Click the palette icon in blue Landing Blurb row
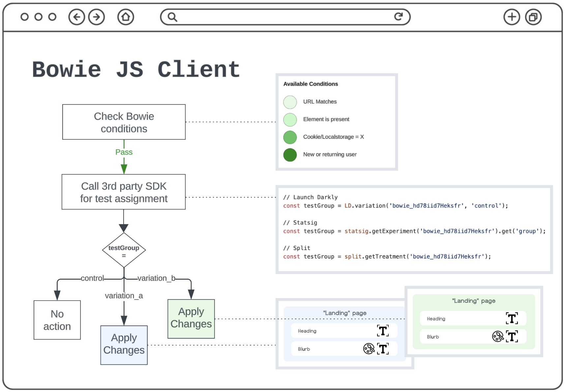The height and width of the screenshot is (392, 565). [x=369, y=349]
